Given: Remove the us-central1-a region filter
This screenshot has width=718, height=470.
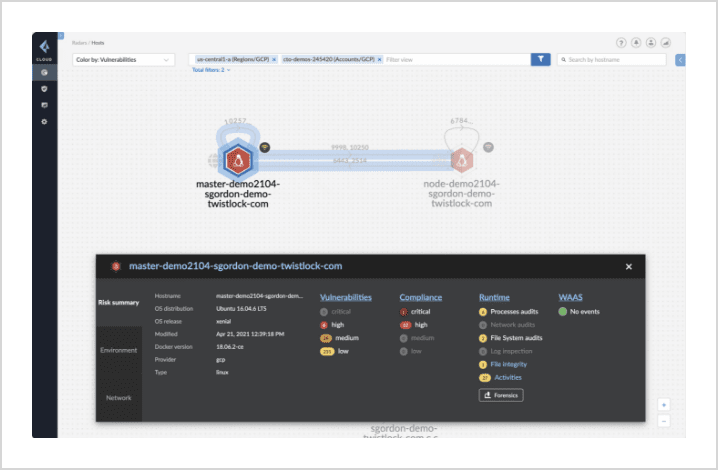Looking at the screenshot, I should [x=274, y=60].
